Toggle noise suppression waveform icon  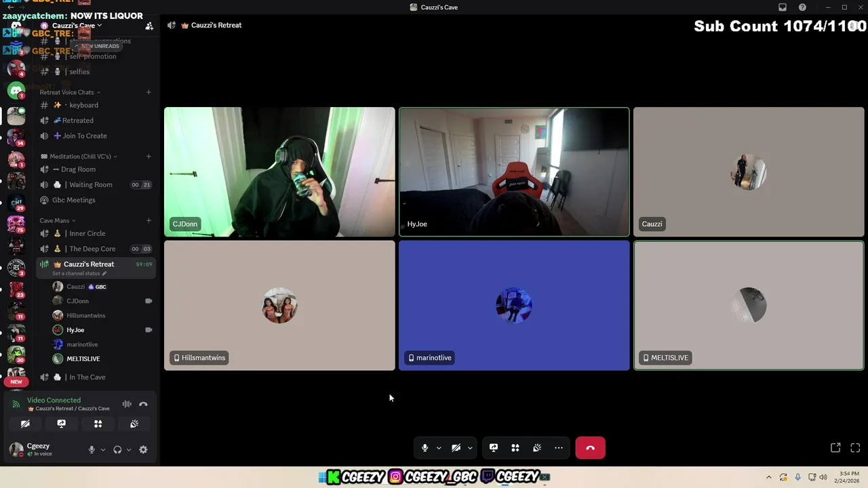click(127, 404)
